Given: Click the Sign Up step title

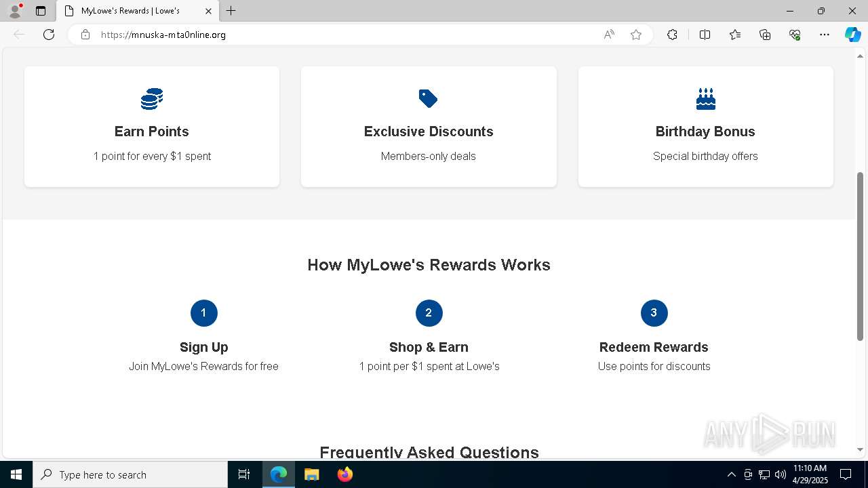Looking at the screenshot, I should point(203,347).
